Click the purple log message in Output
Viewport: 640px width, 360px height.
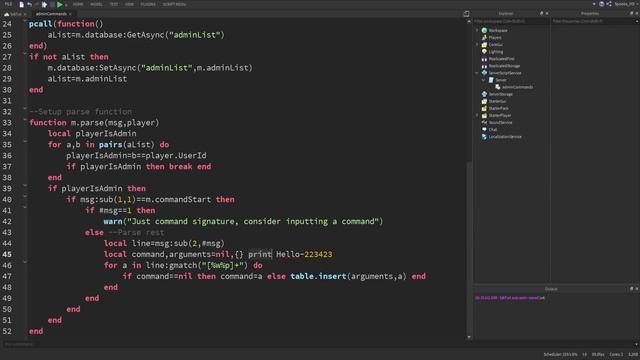509,298
